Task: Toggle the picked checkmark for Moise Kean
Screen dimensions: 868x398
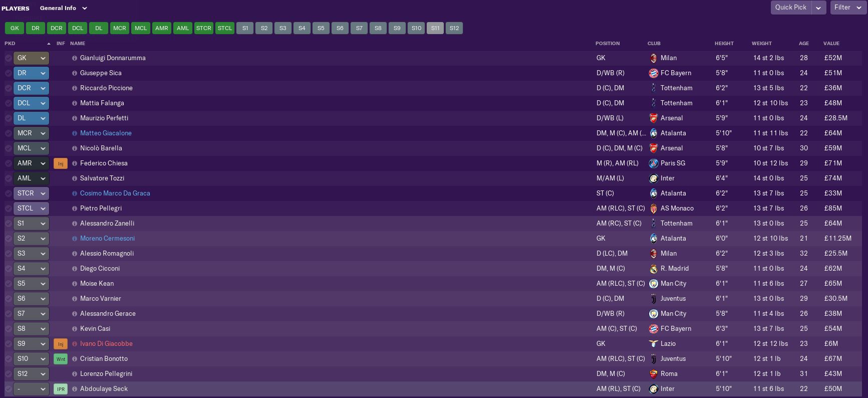Action: coord(9,284)
